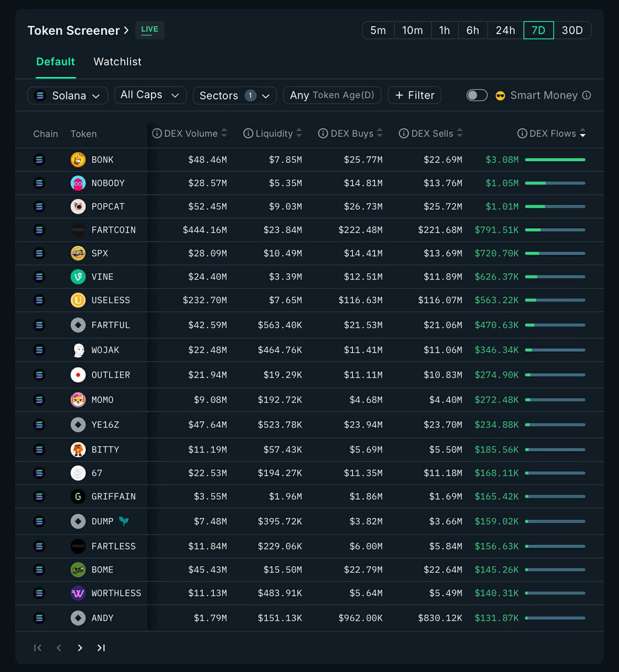
Task: Open the All Caps dropdown
Action: (150, 95)
